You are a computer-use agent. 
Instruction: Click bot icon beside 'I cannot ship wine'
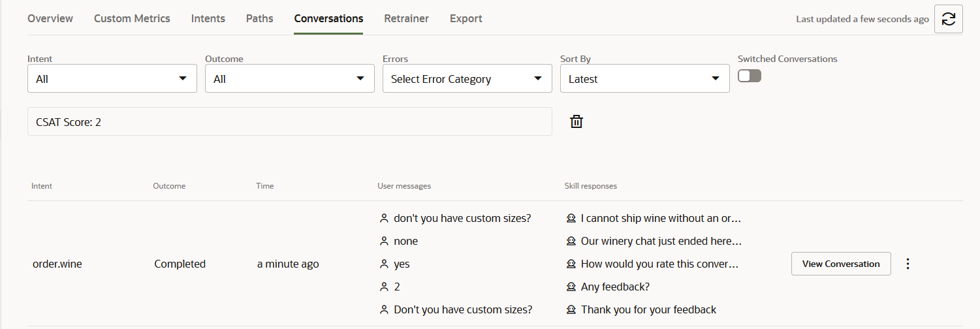[x=571, y=218]
